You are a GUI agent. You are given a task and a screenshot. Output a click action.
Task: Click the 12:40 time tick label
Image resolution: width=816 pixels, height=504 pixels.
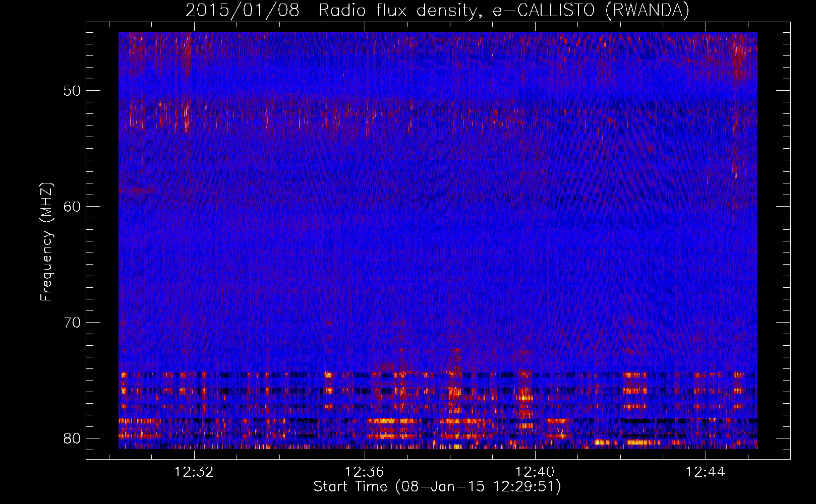point(535,472)
